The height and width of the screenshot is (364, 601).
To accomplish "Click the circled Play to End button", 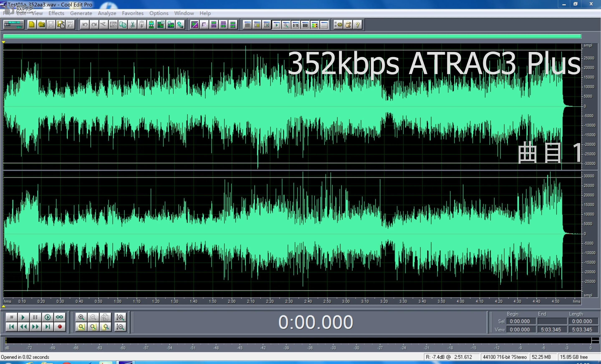I will tap(48, 317).
